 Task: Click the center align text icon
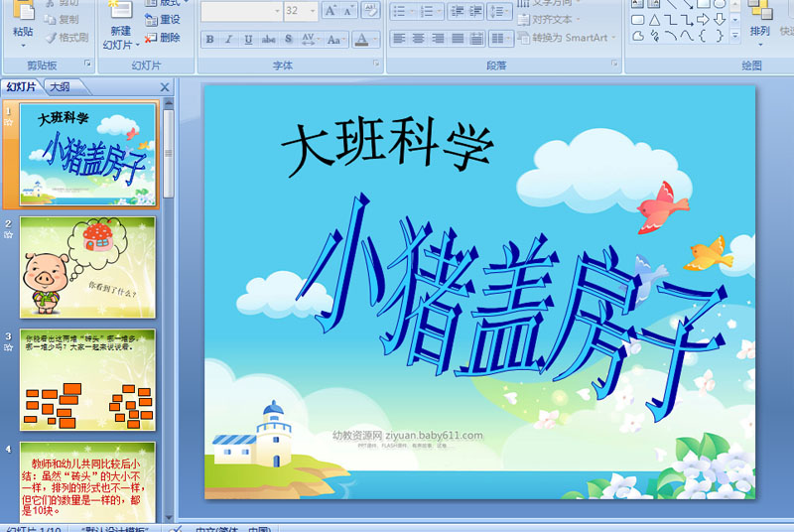420,39
